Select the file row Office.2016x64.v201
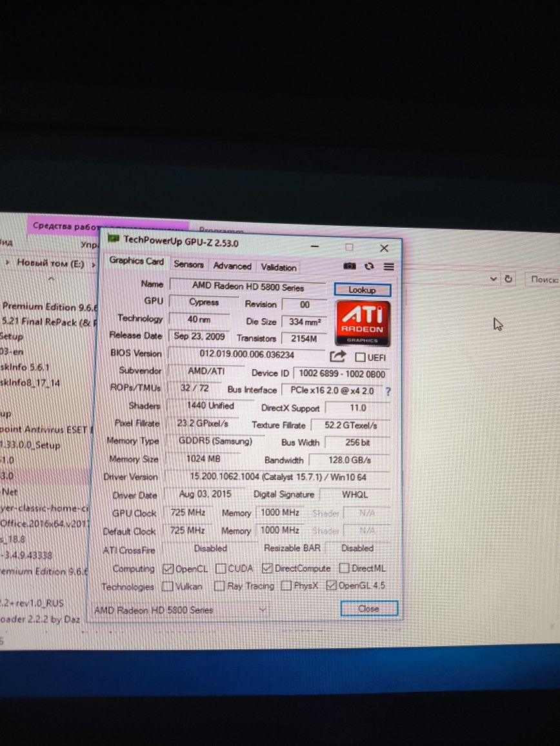This screenshot has height=746, width=560. pyautogui.click(x=45, y=523)
